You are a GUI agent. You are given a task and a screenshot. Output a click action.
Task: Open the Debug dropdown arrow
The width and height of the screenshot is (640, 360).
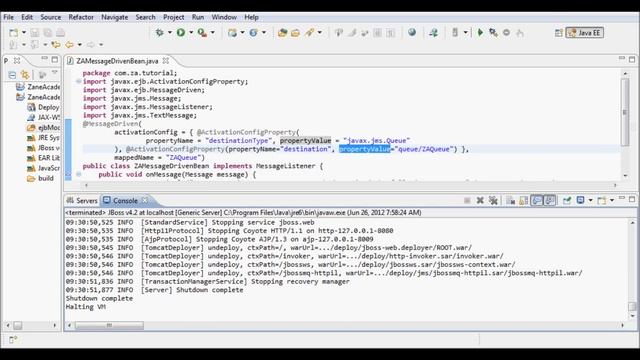click(x=169, y=33)
